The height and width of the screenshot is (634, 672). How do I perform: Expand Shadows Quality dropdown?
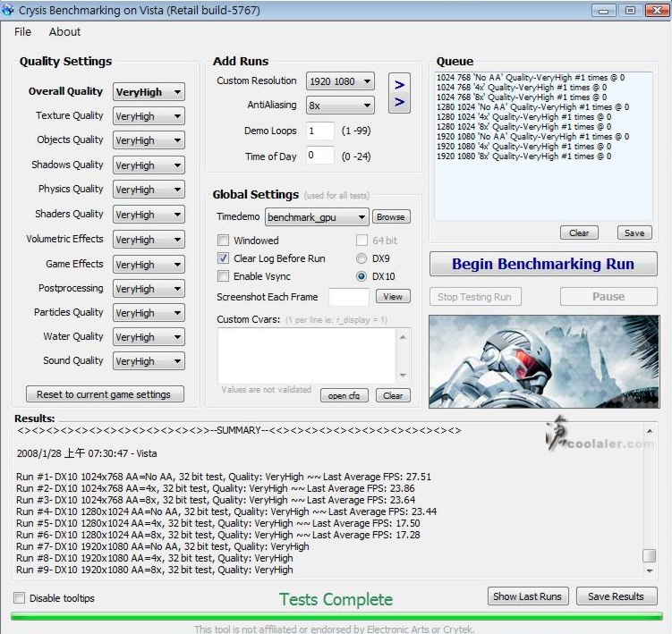(149, 165)
